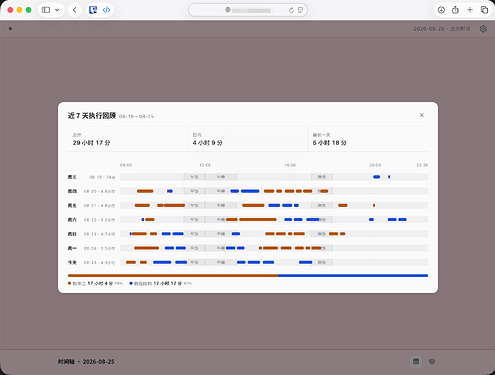Image resolution: width=495 pixels, height=375 pixels.
Task: Select the 29小时17分 total stat card
Action: (128, 139)
